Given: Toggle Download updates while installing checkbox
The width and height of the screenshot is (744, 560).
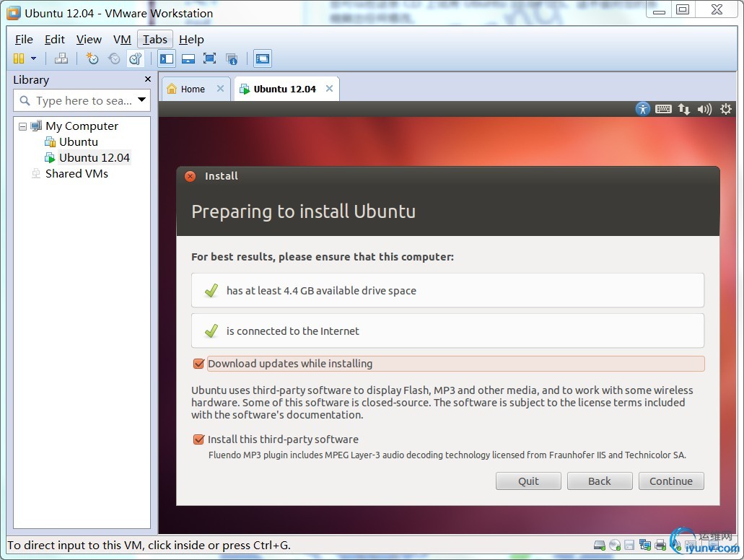Looking at the screenshot, I should 199,364.
